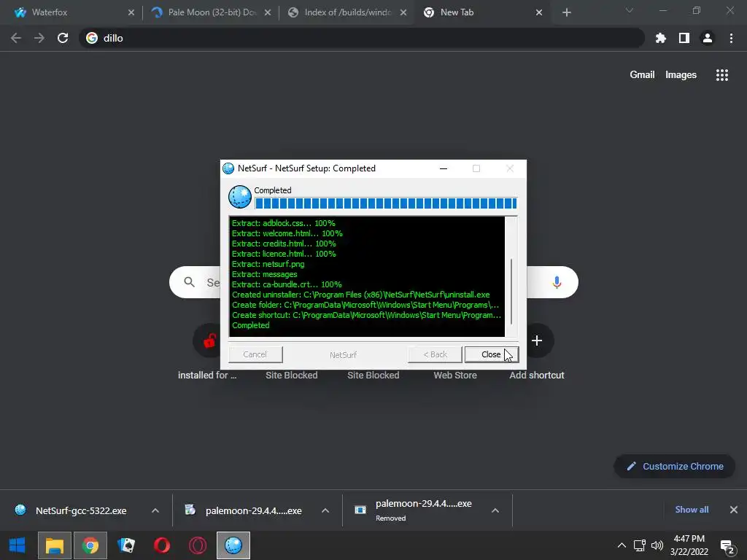Open the volume tray icon
Image resolution: width=747 pixels, height=560 pixels.
[x=657, y=545]
